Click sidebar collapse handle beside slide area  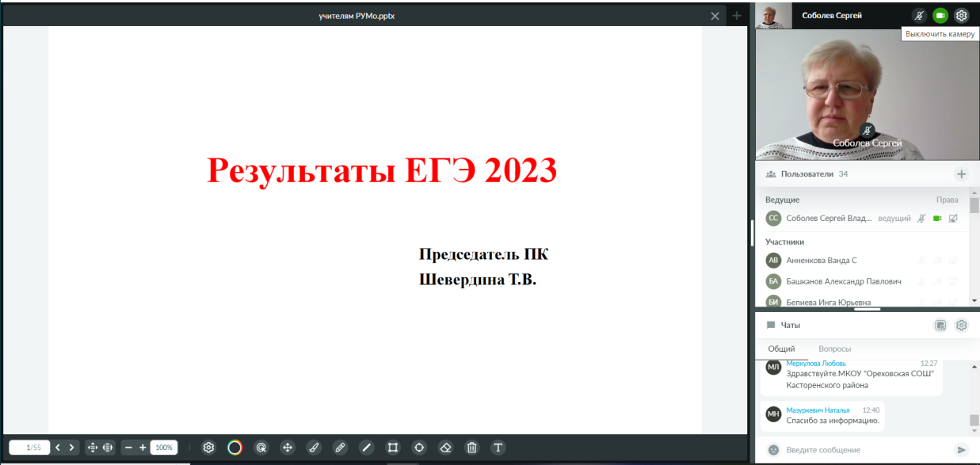[751, 232]
